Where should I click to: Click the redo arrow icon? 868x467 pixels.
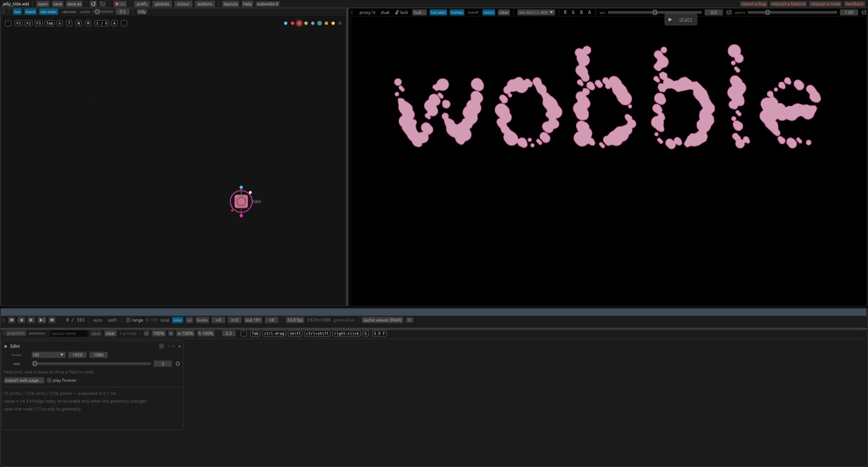coord(103,4)
